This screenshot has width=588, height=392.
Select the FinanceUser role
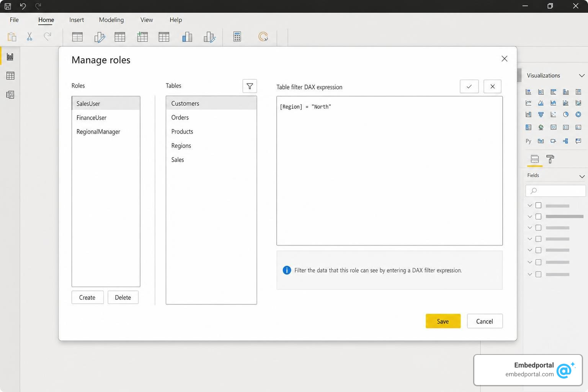106,118
